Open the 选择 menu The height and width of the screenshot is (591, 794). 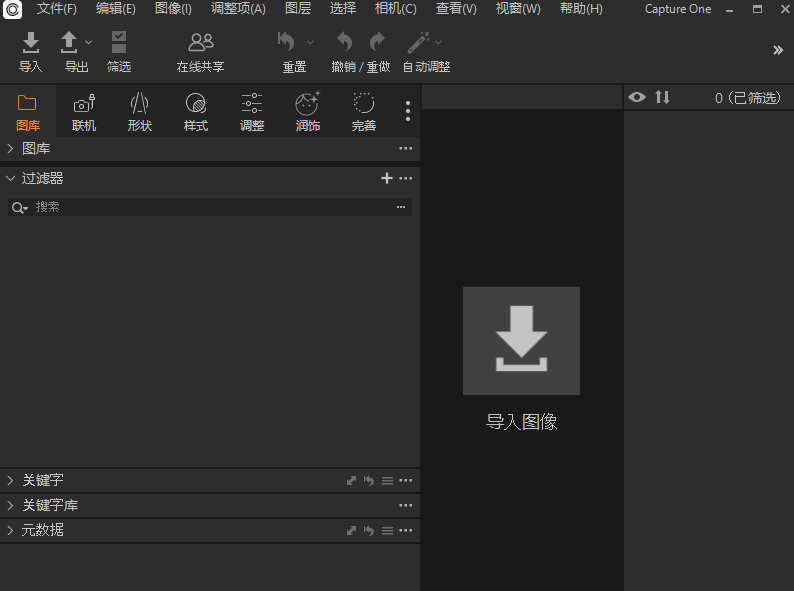343,9
